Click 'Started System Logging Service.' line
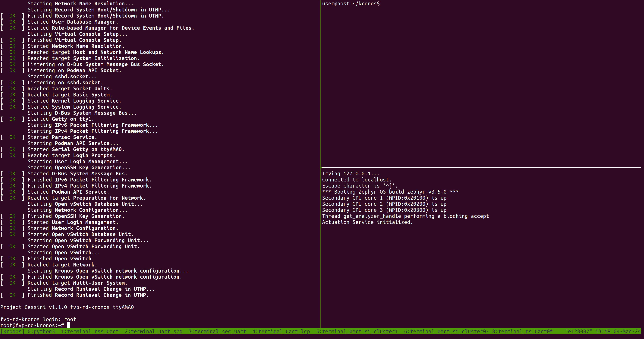 pos(75,107)
